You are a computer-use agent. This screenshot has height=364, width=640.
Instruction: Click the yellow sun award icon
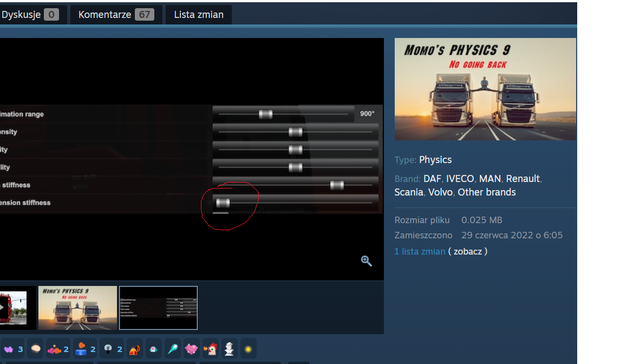tap(248, 349)
